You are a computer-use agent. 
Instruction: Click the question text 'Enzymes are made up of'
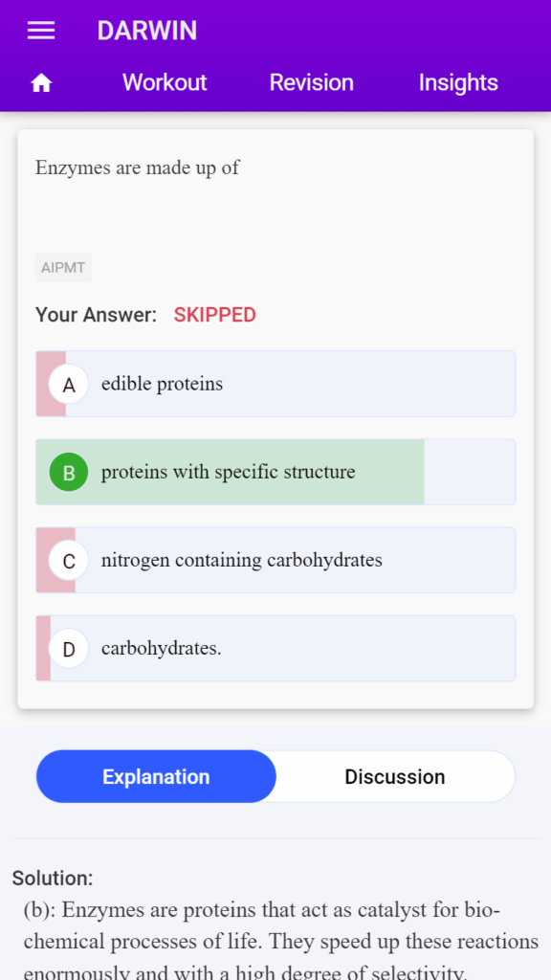click(x=137, y=167)
